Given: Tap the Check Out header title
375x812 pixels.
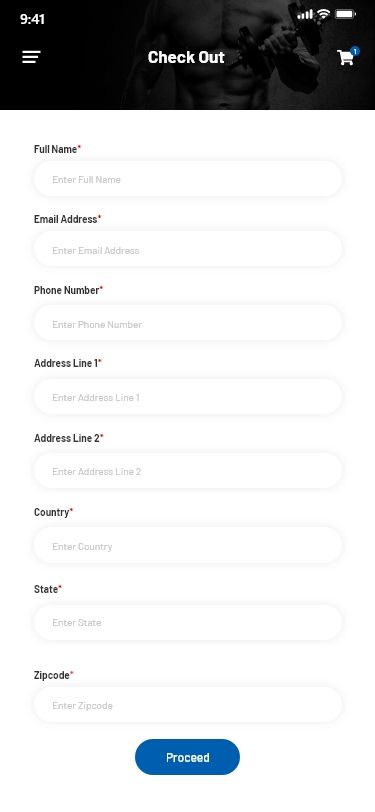Looking at the screenshot, I should click(186, 57).
